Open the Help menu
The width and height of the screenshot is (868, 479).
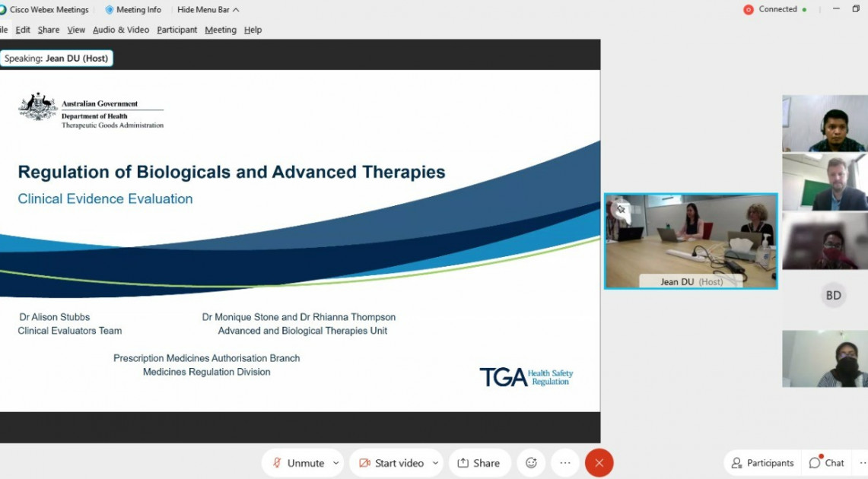click(253, 30)
